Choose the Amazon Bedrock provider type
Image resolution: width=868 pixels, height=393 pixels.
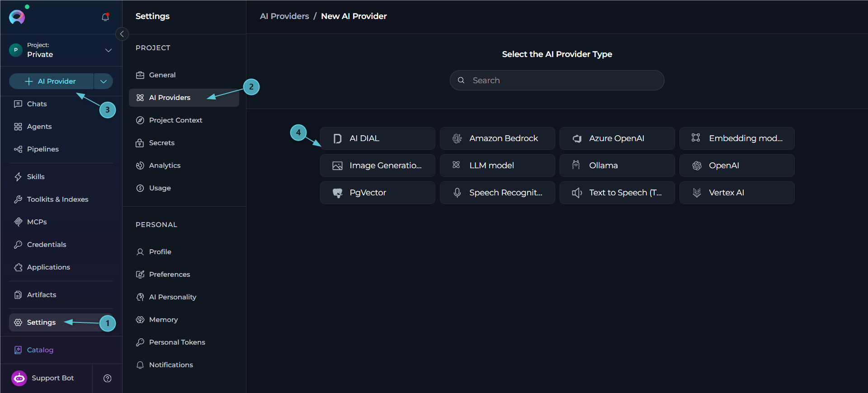click(x=497, y=138)
